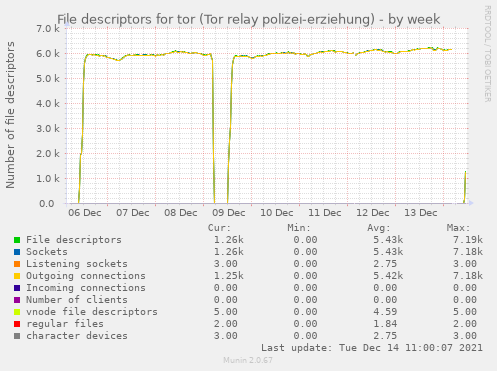Click the '2.0 k' y-axis label
This screenshot has width=497, height=371.
(x=48, y=154)
